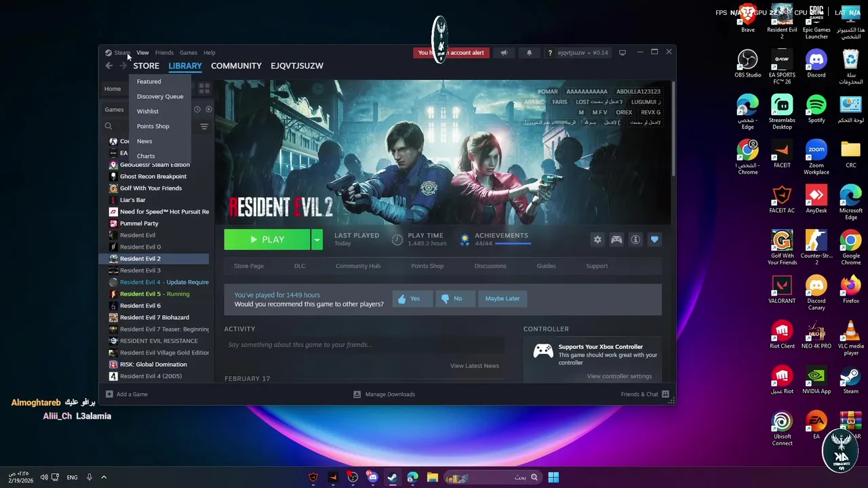Click the library ready-to-play icon
Image resolution: width=868 pixels, height=488 pixels.
click(209, 109)
